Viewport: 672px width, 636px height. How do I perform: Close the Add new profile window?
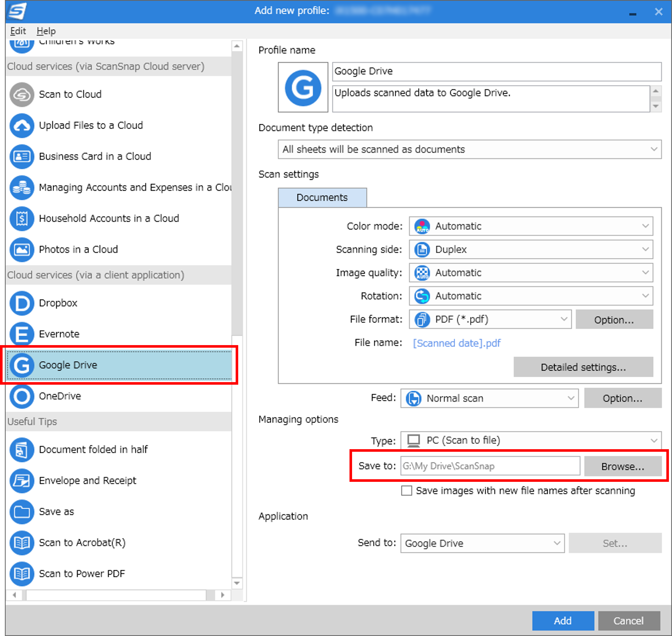(x=658, y=12)
